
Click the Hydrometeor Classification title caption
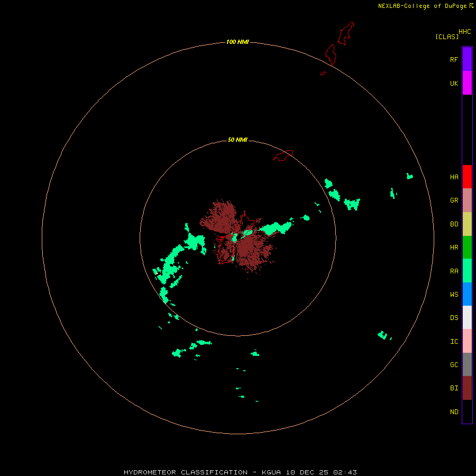240,472
